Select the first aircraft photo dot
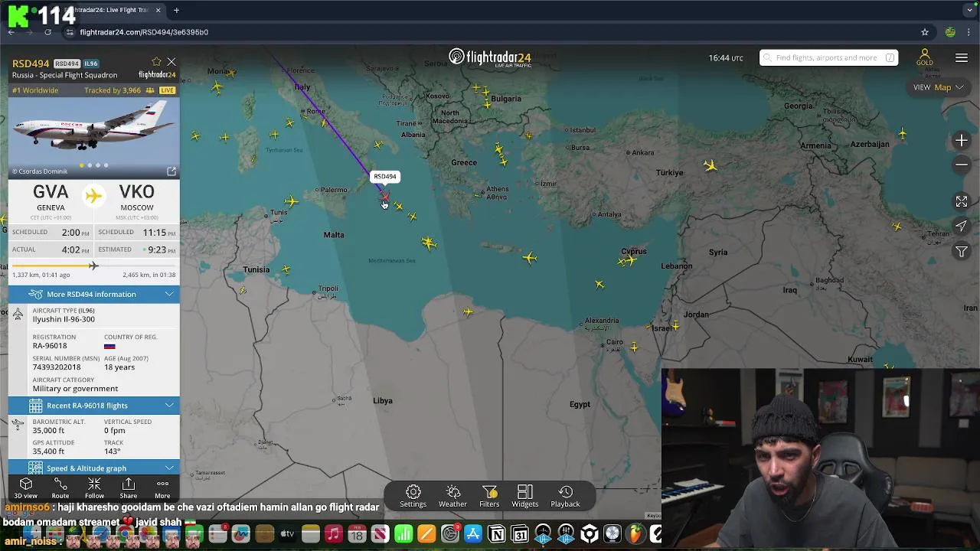 click(x=81, y=165)
